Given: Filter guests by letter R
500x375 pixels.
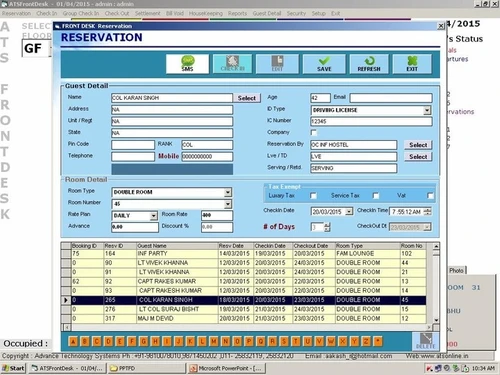Looking at the screenshot, I should point(272,341).
